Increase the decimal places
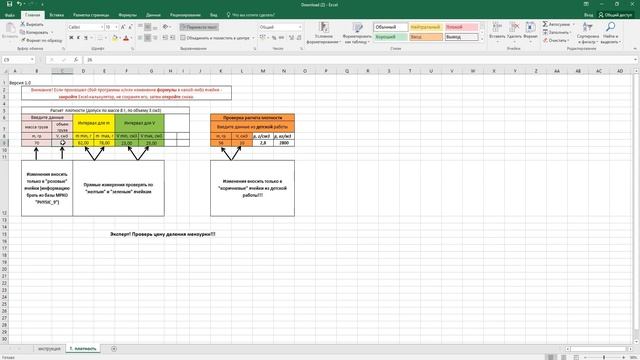The image size is (640, 360). coord(291,38)
